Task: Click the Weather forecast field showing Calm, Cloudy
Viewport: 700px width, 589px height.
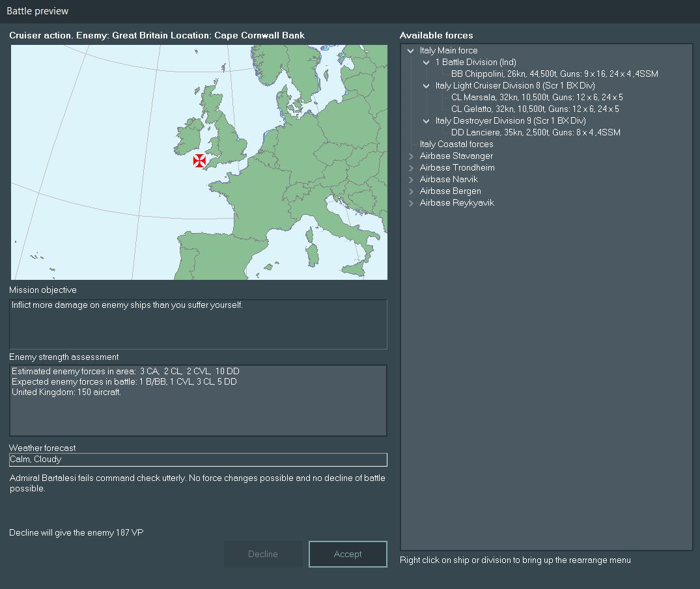Action: [198, 459]
